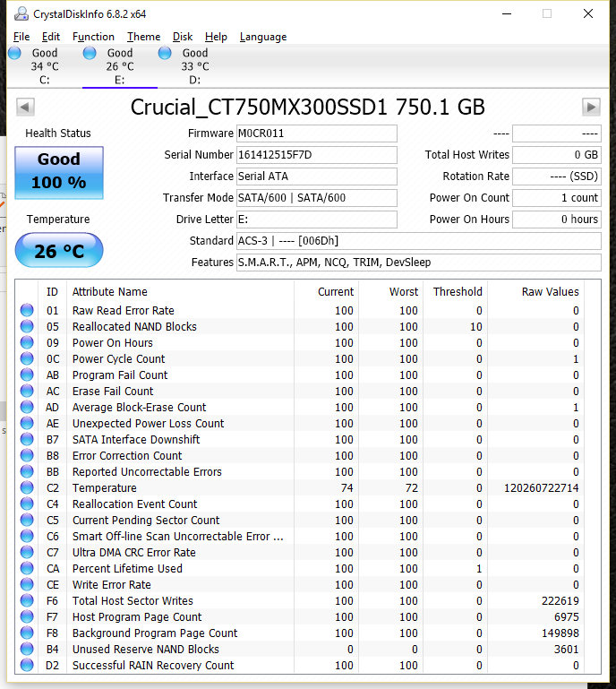Open the Language menu
The width and height of the screenshot is (616, 689).
point(263,37)
